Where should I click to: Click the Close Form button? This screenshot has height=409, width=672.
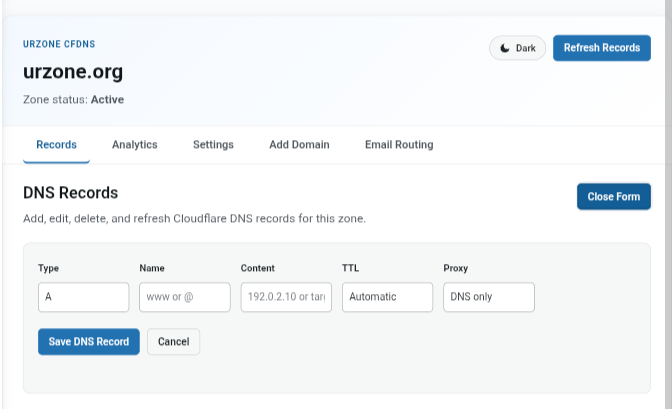[x=614, y=197]
